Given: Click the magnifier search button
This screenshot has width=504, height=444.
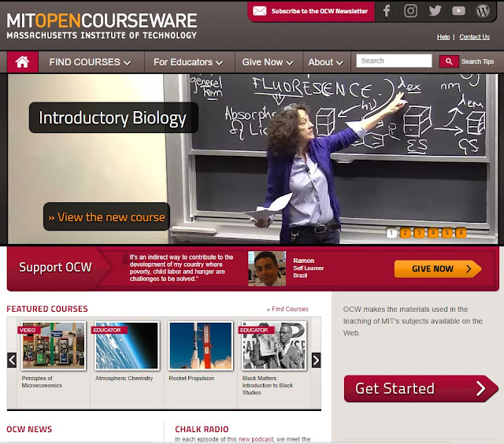Looking at the screenshot, I should pyautogui.click(x=449, y=61).
